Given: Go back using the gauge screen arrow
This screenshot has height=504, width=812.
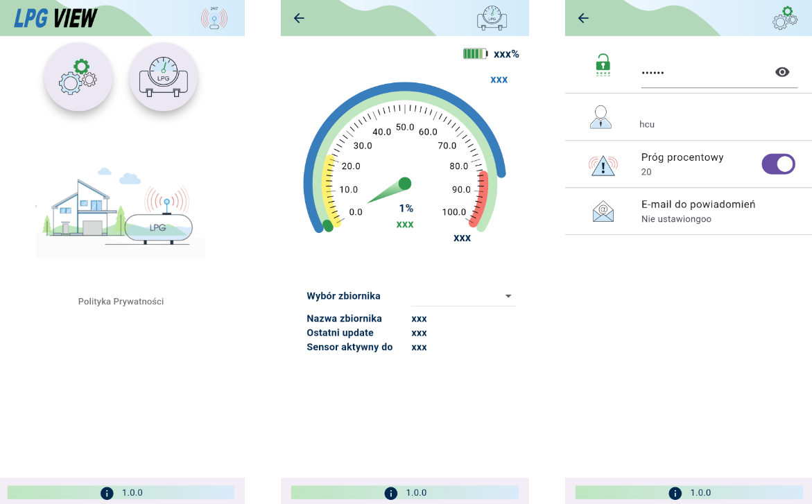Looking at the screenshot, I should pos(299,18).
